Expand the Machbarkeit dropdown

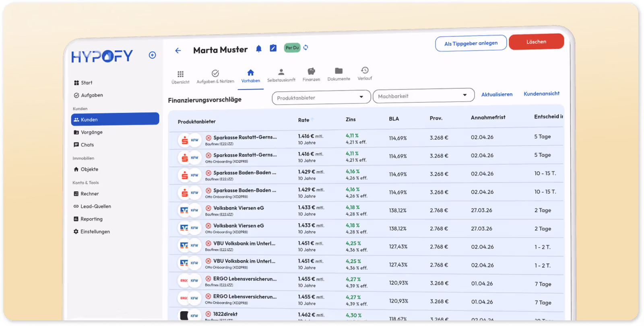[x=423, y=96]
